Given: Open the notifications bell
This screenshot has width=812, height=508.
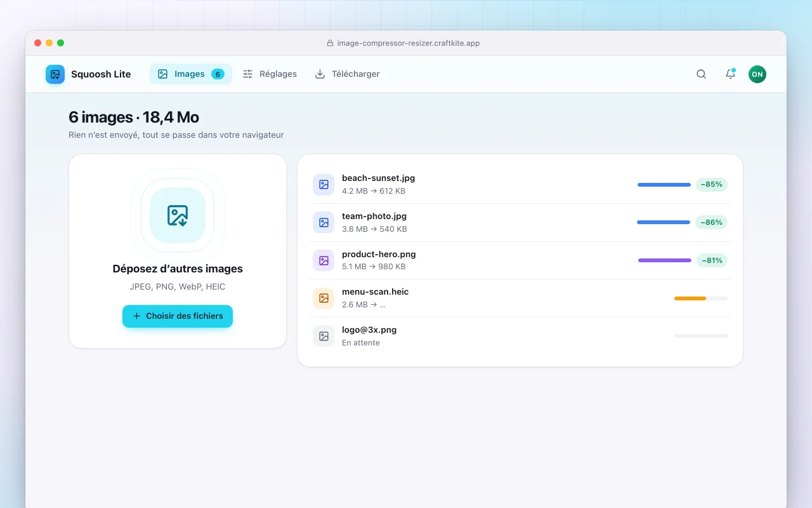Looking at the screenshot, I should (x=730, y=74).
